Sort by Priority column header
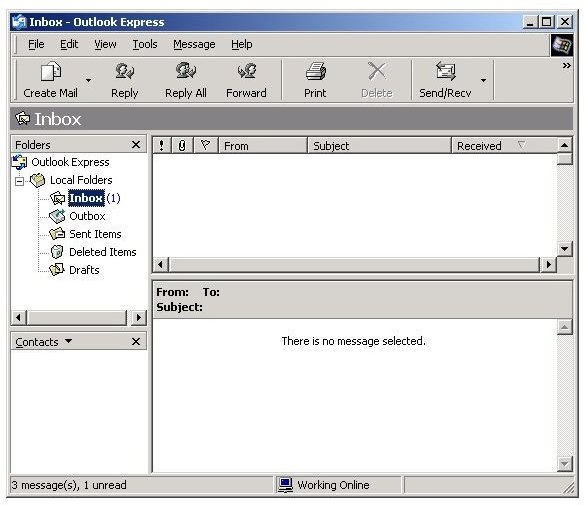This screenshot has width=585, height=505. click(x=162, y=145)
